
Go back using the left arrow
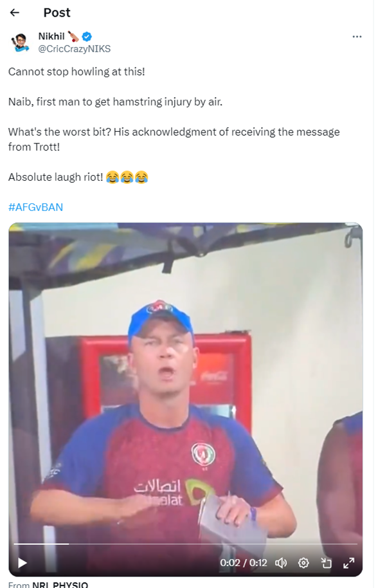click(15, 13)
